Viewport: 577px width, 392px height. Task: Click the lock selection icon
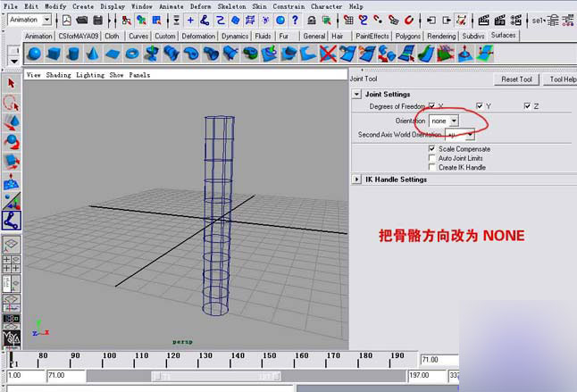312,21
